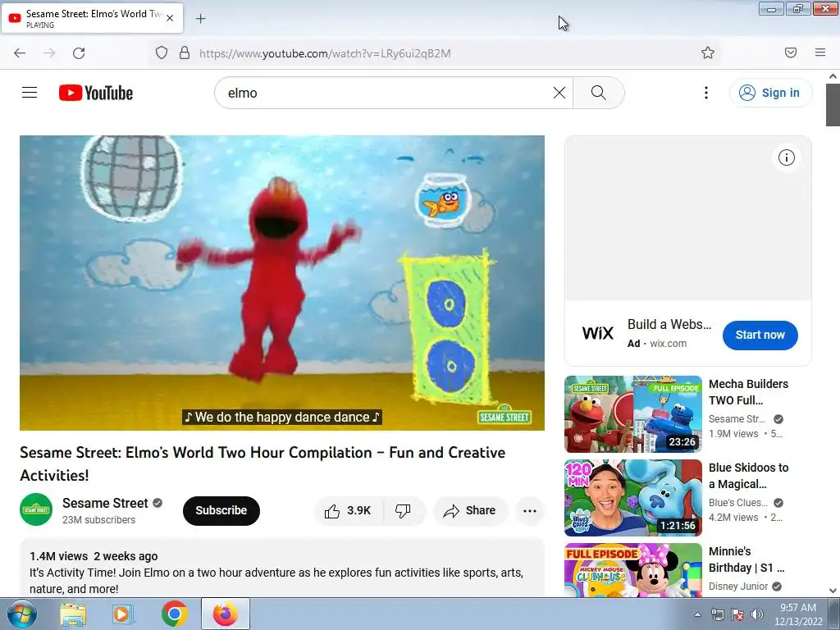Viewport: 840px width, 630px height.
Task: Dislike the video with thumbs down
Action: [404, 510]
